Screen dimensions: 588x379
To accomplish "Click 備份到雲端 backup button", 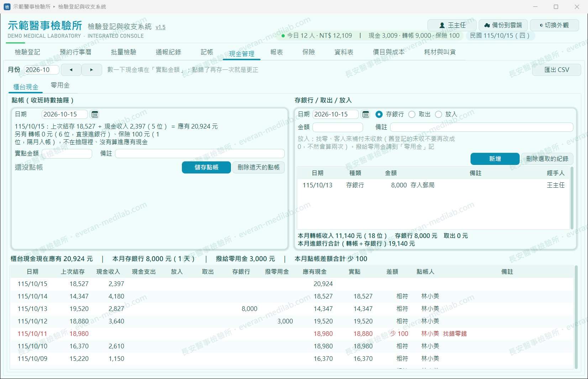I will 503,25.
